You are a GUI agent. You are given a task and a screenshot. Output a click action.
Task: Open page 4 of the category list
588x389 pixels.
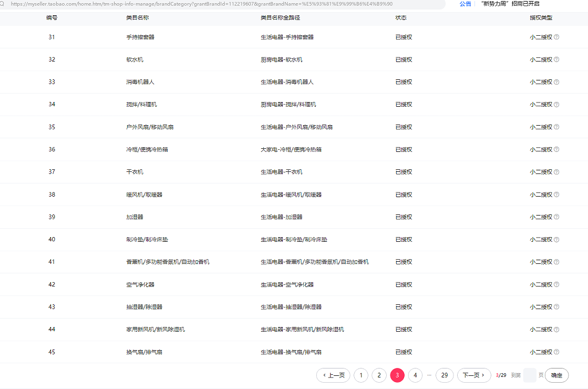coord(415,375)
